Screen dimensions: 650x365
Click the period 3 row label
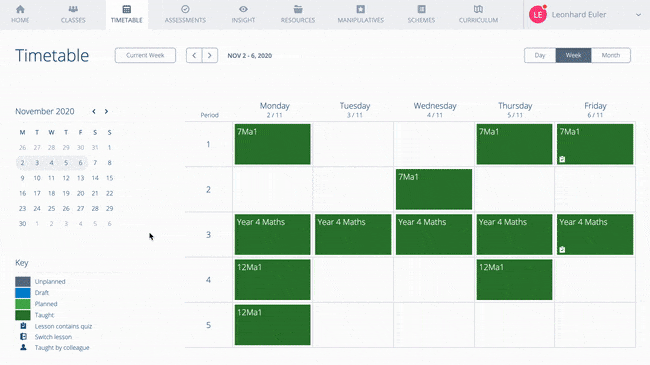click(x=209, y=235)
